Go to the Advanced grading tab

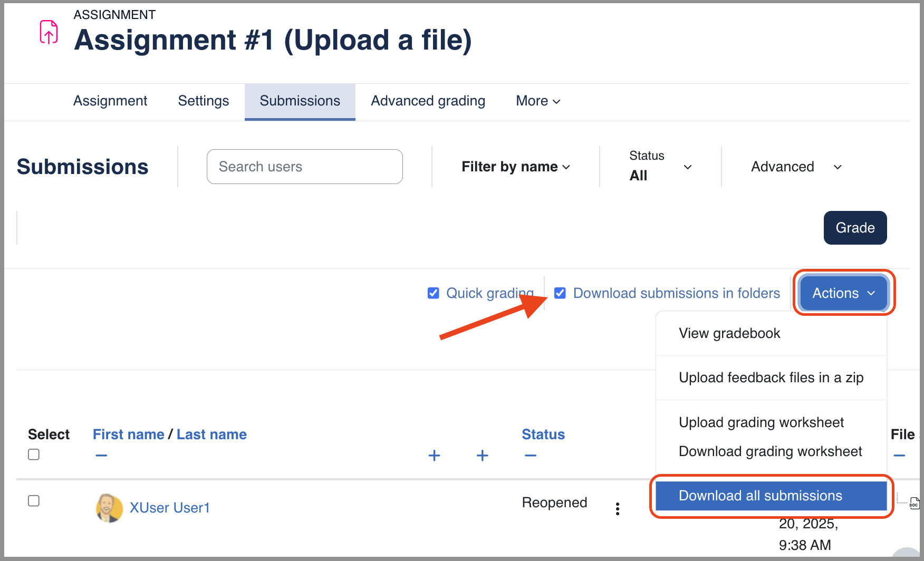click(x=428, y=101)
